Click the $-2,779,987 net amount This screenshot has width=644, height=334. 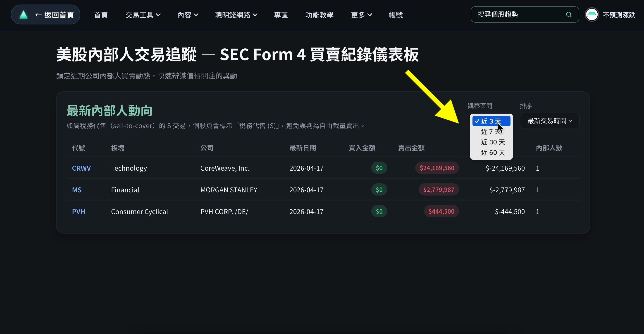tap(507, 190)
